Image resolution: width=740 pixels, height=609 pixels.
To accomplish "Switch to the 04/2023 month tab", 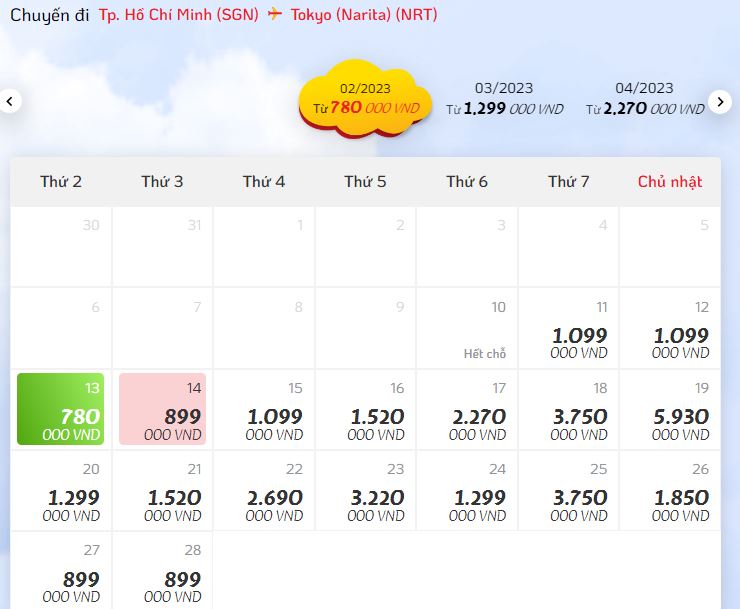I will pos(645,99).
